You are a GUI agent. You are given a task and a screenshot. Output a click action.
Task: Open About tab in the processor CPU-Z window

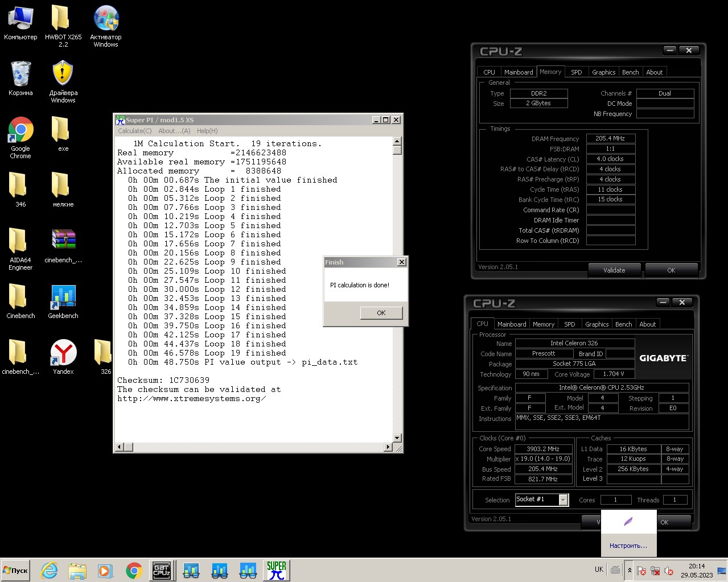[647, 324]
